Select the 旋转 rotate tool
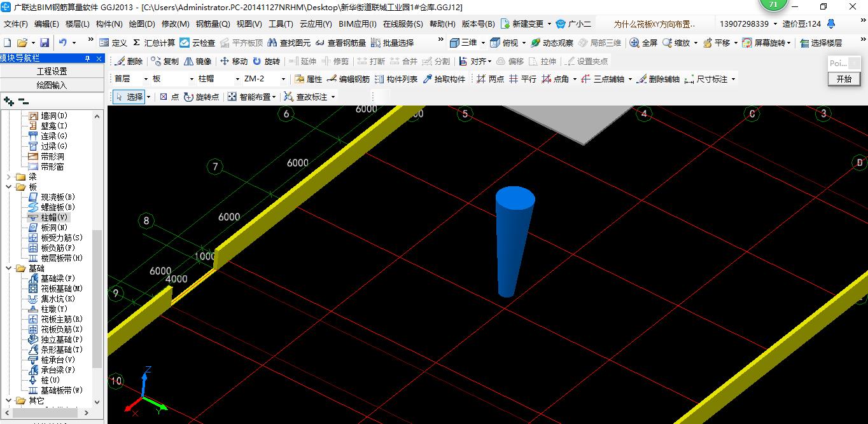 point(266,61)
